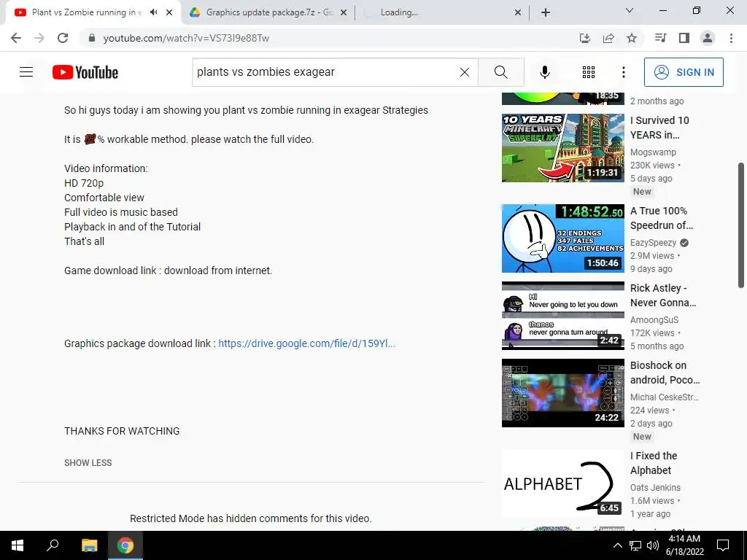Click 'I Fixed the Alphabet' title
This screenshot has height=560, width=747.
tap(654, 463)
